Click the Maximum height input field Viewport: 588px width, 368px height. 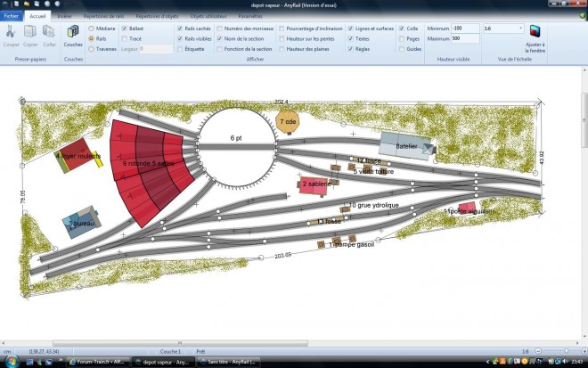[465, 38]
